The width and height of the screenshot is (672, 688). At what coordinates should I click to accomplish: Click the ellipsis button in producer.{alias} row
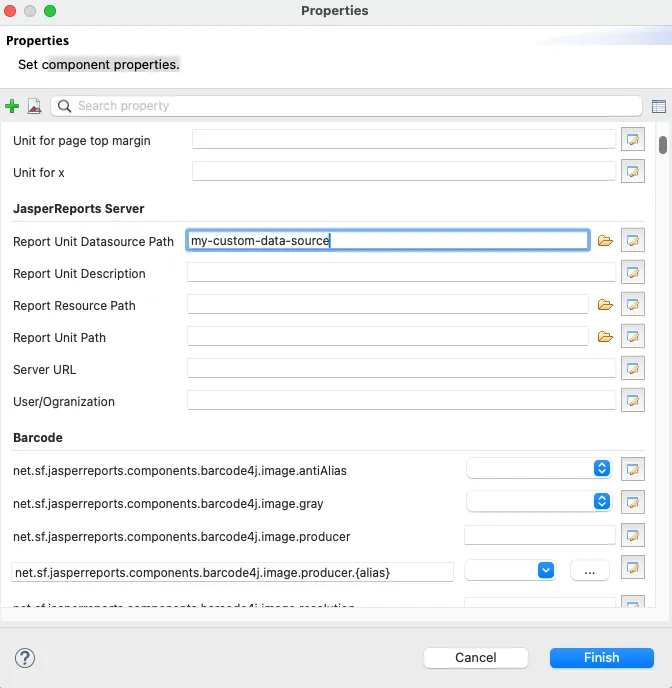click(590, 571)
